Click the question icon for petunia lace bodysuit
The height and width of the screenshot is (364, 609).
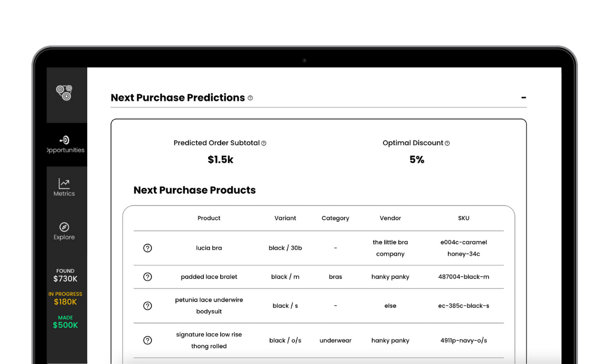pyautogui.click(x=148, y=306)
